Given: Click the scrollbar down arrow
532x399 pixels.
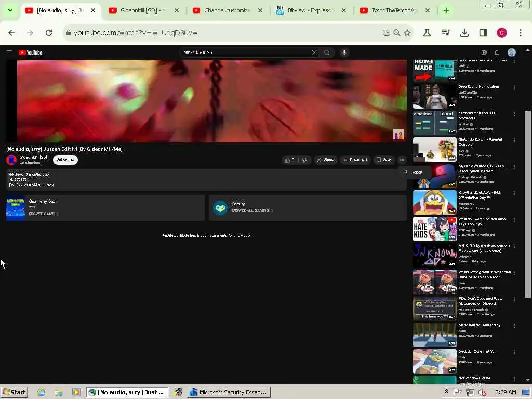Looking at the screenshot, I should 528,380.
